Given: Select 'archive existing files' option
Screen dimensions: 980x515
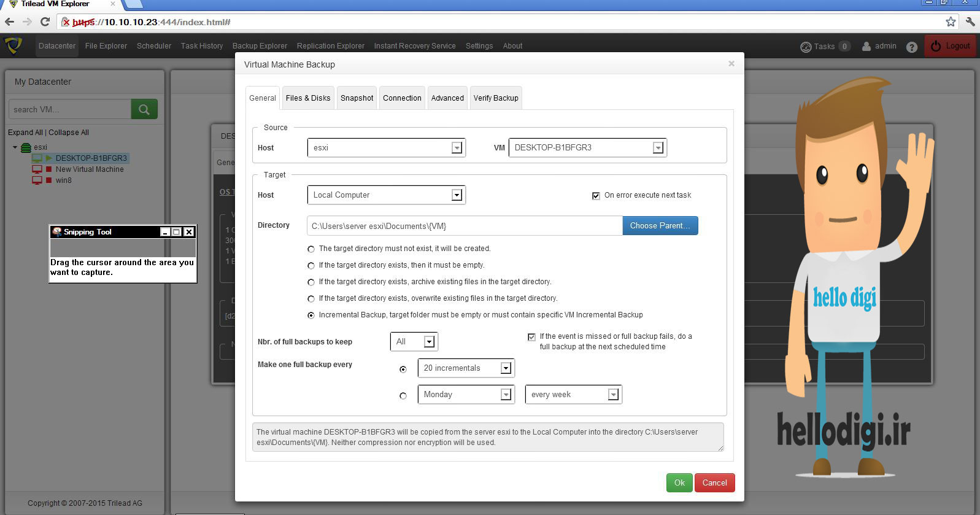Looking at the screenshot, I should click(311, 282).
